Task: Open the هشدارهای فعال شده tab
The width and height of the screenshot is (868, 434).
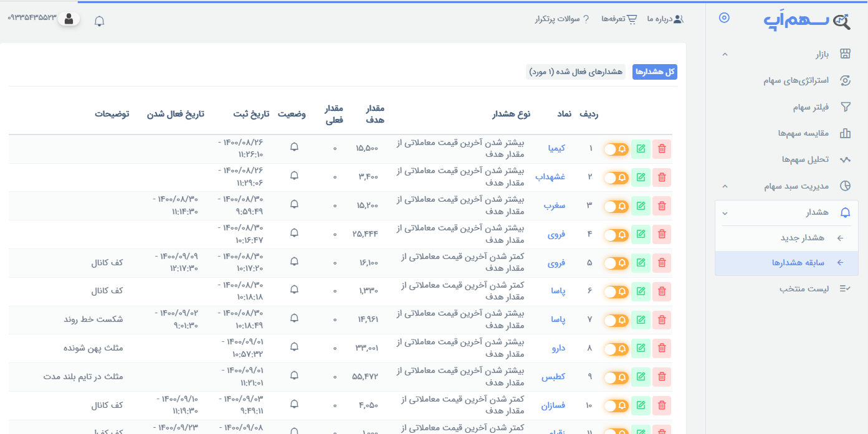Action: pos(576,72)
